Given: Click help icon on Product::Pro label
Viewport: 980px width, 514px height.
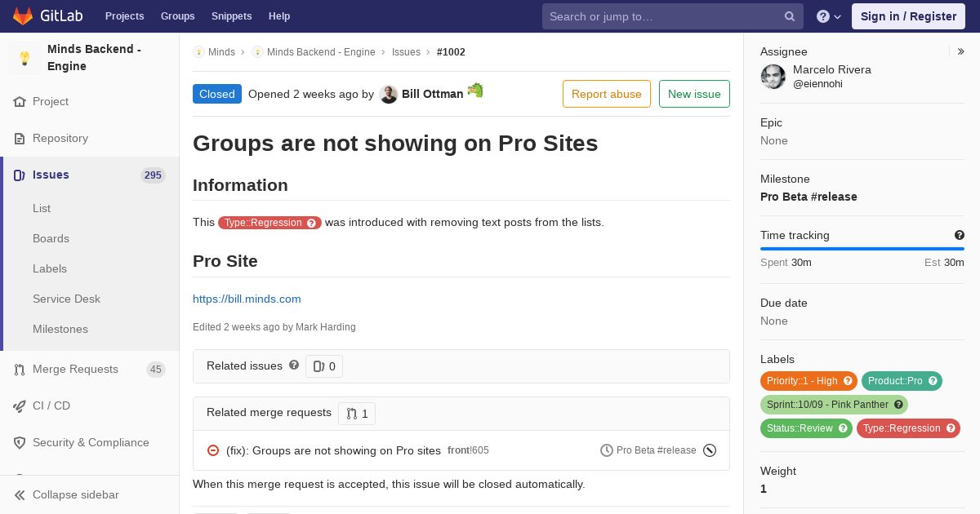Looking at the screenshot, I should pos(933,381).
